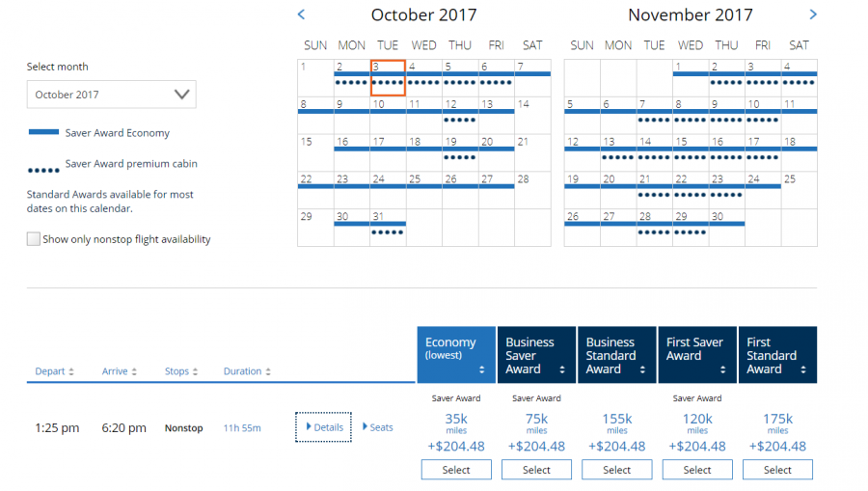Switch to First Saver Award column
Viewport: 868px width, 491px height.
pyautogui.click(x=697, y=355)
